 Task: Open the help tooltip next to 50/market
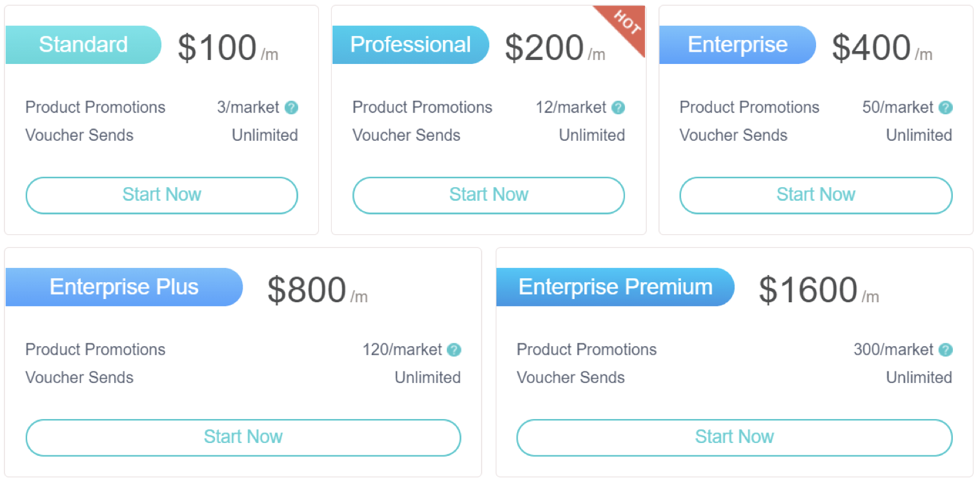tap(946, 108)
